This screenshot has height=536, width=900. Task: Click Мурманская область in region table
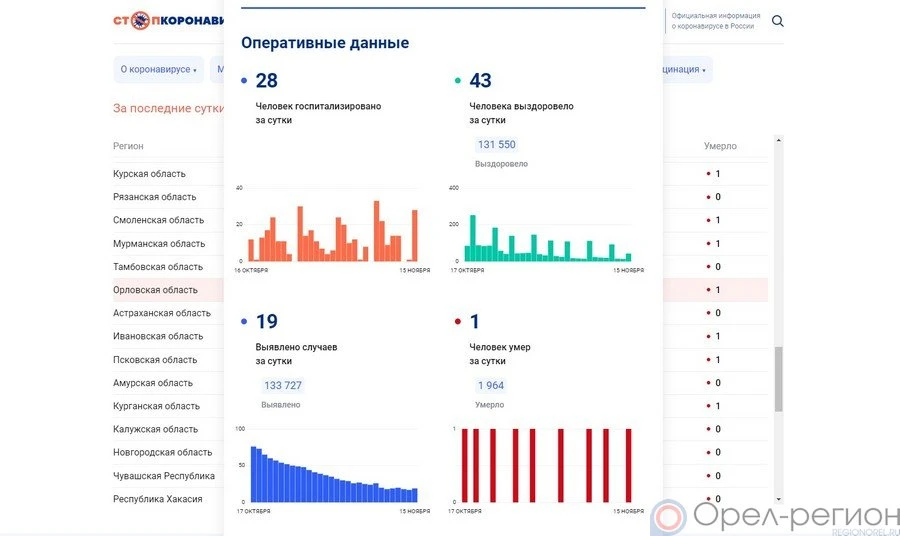point(159,244)
